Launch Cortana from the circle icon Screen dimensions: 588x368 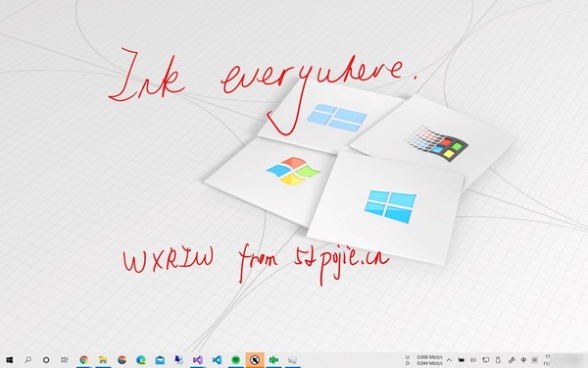pos(46,360)
